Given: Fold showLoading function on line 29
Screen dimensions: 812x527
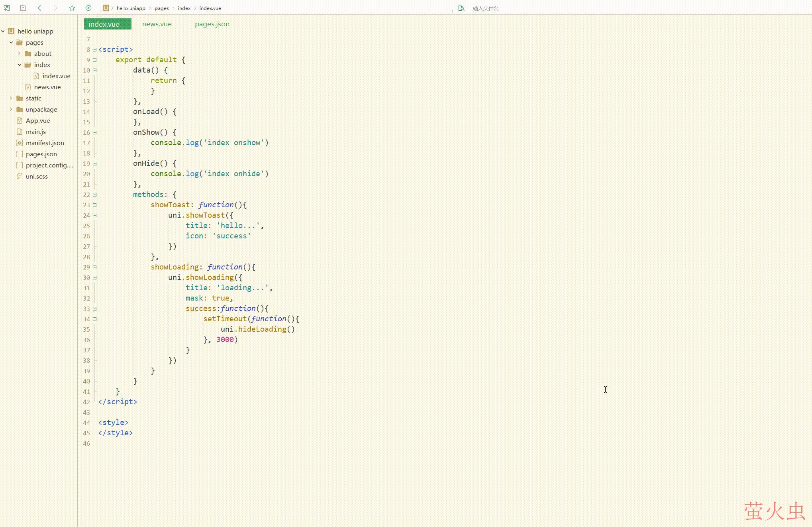Looking at the screenshot, I should click(95, 267).
